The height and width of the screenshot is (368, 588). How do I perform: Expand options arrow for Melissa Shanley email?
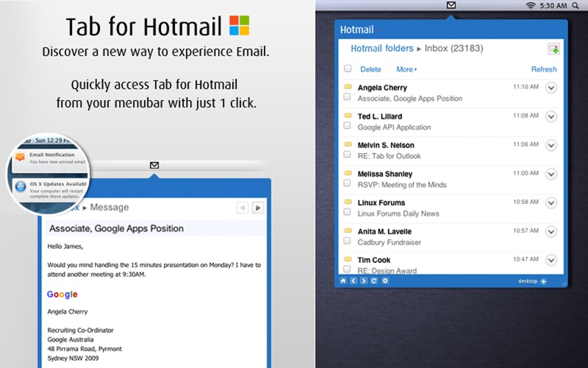(551, 174)
